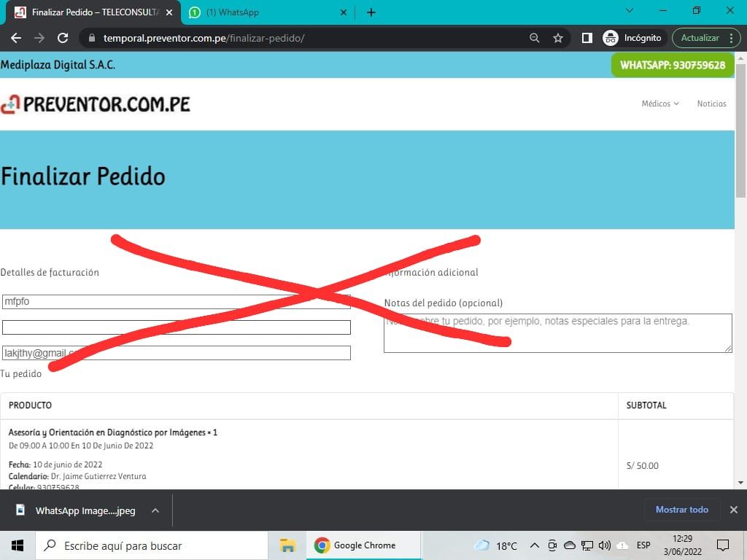Click the volume icon in system tray
This screenshot has width=747, height=560.
[604, 545]
